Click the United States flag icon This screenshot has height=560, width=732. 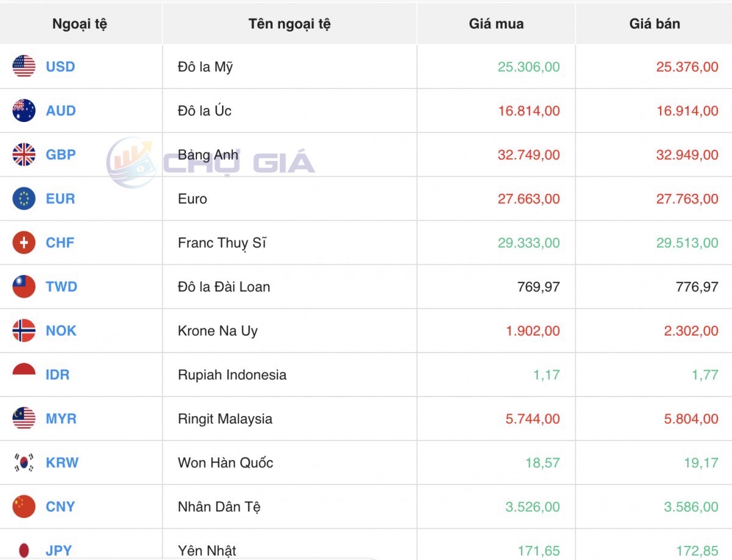coord(24,66)
